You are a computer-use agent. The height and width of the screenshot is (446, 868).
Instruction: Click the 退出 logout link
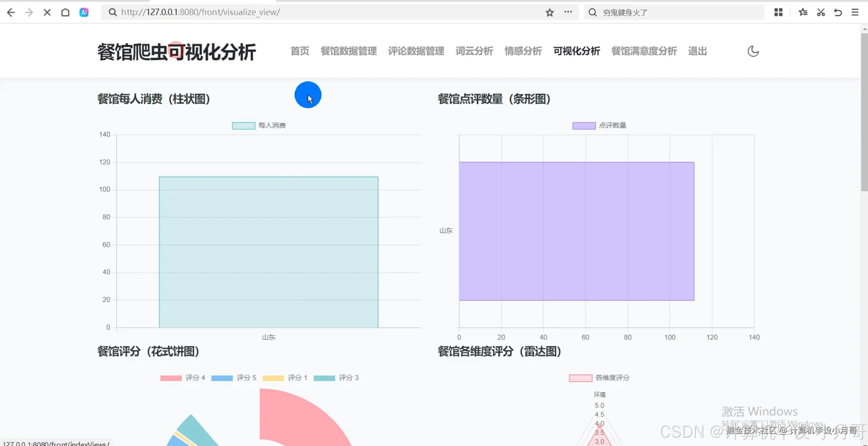(697, 51)
